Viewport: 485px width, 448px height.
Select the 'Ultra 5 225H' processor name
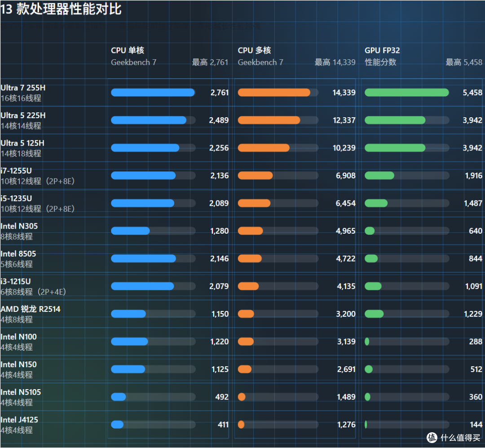click(23, 115)
